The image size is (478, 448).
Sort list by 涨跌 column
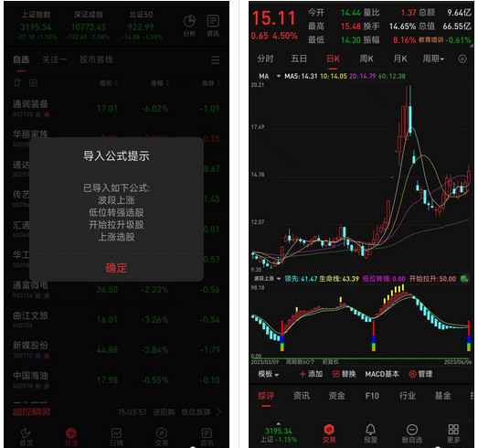point(211,83)
